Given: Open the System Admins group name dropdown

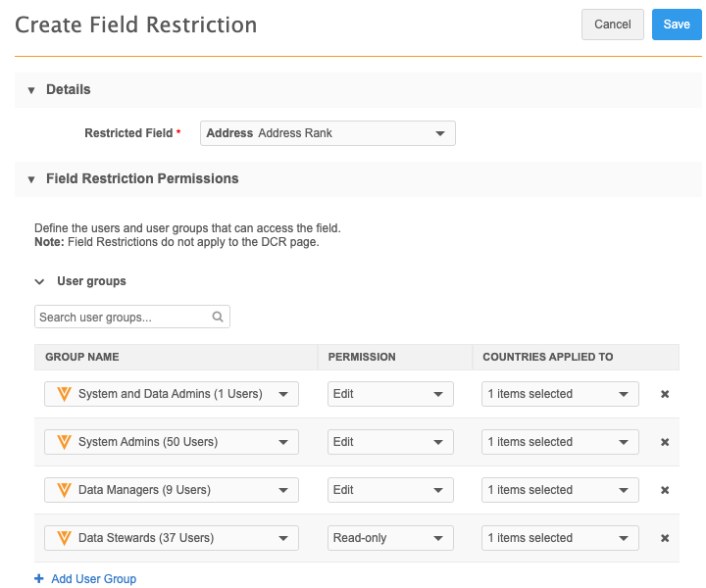Looking at the screenshot, I should pyautogui.click(x=172, y=442).
